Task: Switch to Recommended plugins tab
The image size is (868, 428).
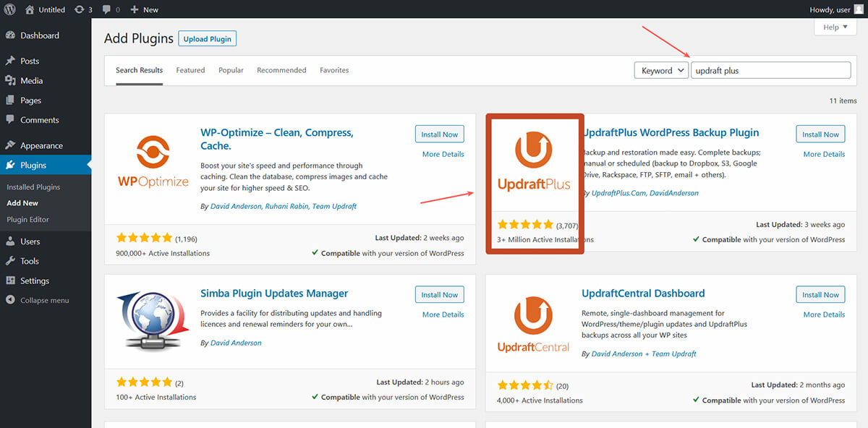Action: (x=281, y=70)
